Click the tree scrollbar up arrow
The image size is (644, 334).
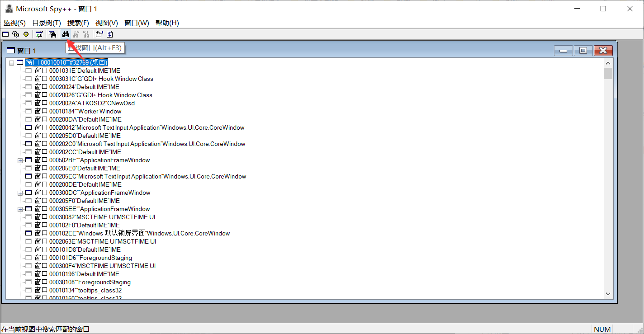click(x=608, y=63)
